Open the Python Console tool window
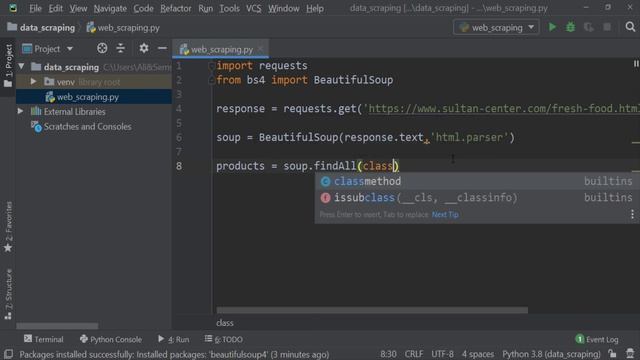Viewport: 640px width, 360px height. (x=111, y=339)
